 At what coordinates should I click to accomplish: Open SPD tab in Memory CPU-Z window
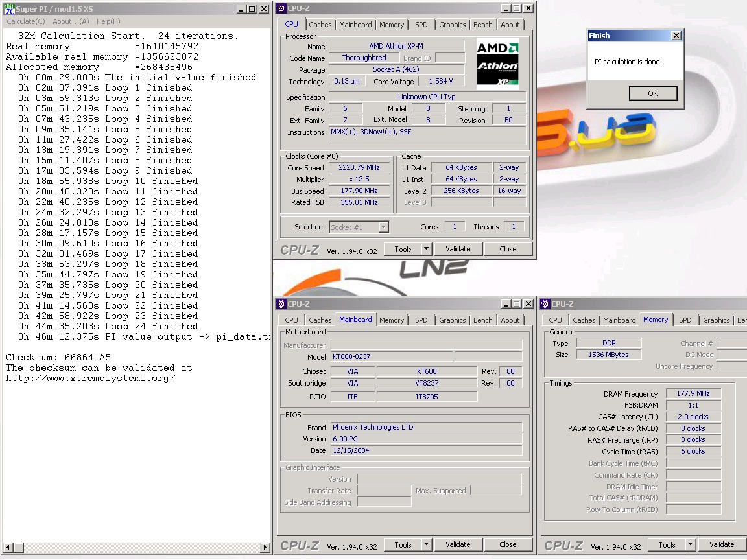click(x=685, y=320)
